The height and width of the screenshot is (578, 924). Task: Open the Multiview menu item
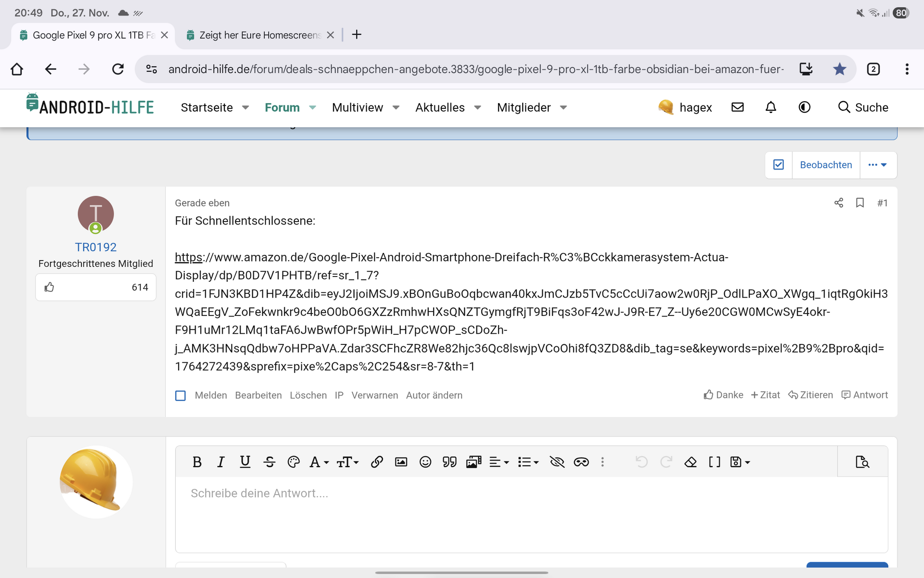(x=357, y=107)
